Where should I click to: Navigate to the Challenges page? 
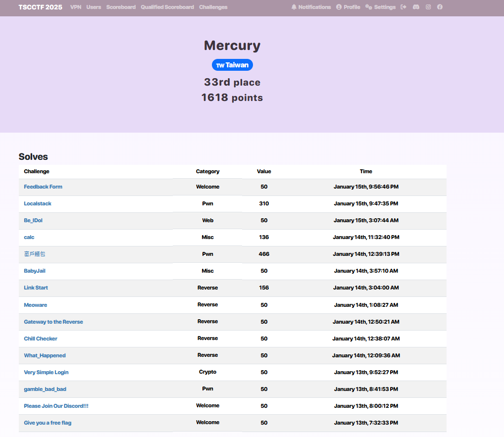click(213, 7)
